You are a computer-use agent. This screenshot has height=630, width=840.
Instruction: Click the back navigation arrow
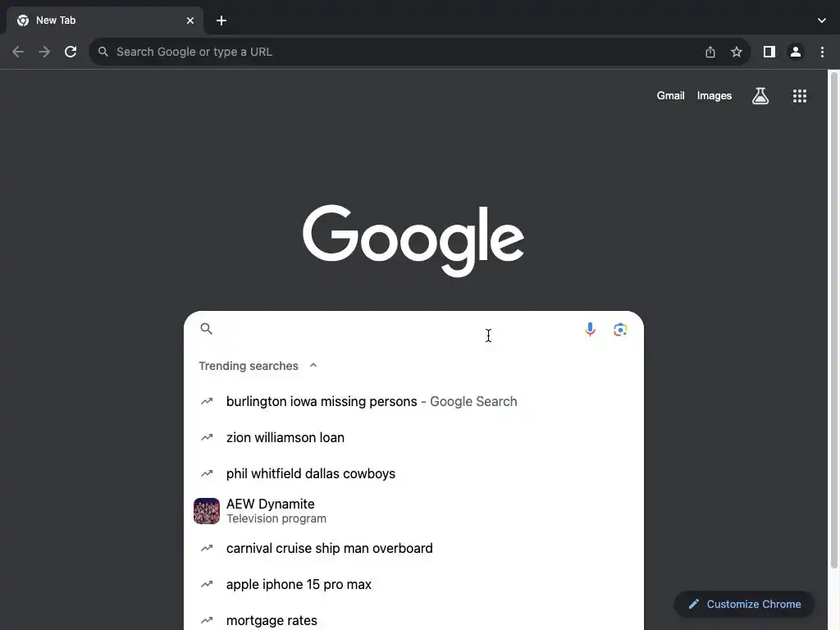[x=18, y=52]
